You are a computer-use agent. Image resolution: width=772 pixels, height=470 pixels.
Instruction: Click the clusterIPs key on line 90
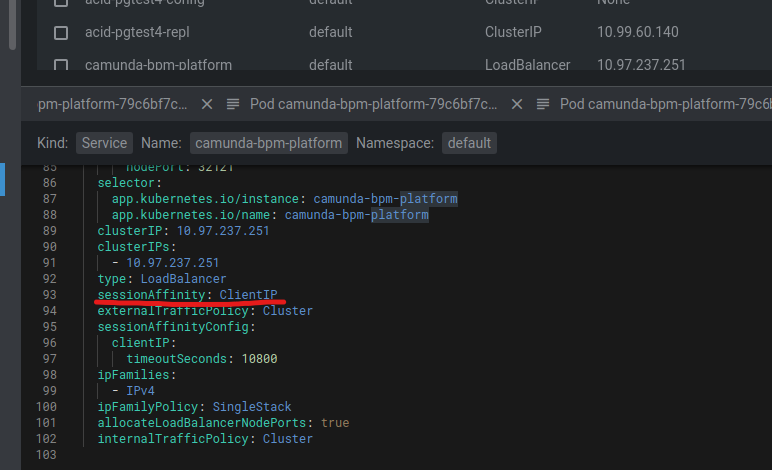click(x=133, y=247)
